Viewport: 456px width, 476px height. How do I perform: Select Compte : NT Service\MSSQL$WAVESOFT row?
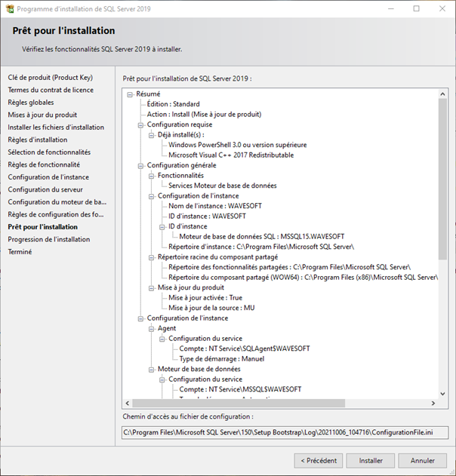point(240,389)
